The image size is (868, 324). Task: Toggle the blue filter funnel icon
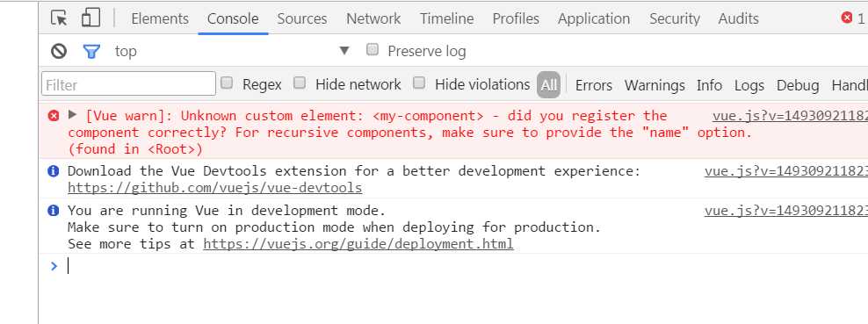(91, 52)
